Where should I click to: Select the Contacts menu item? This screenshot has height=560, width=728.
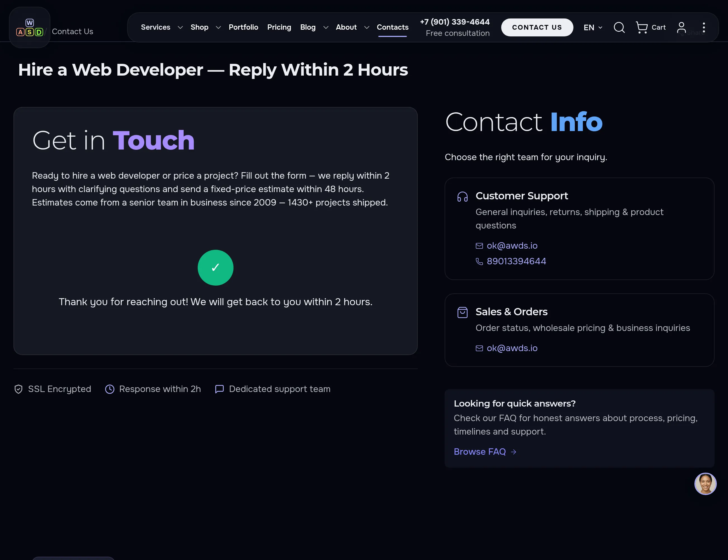[392, 27]
